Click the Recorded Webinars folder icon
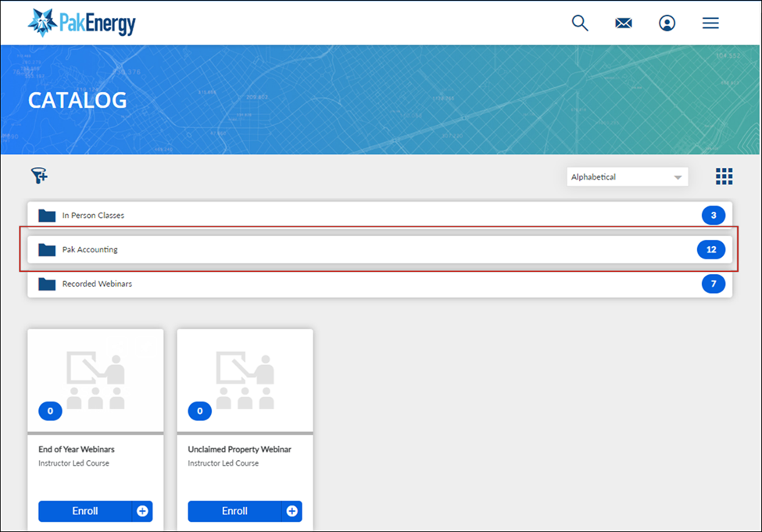 point(47,284)
